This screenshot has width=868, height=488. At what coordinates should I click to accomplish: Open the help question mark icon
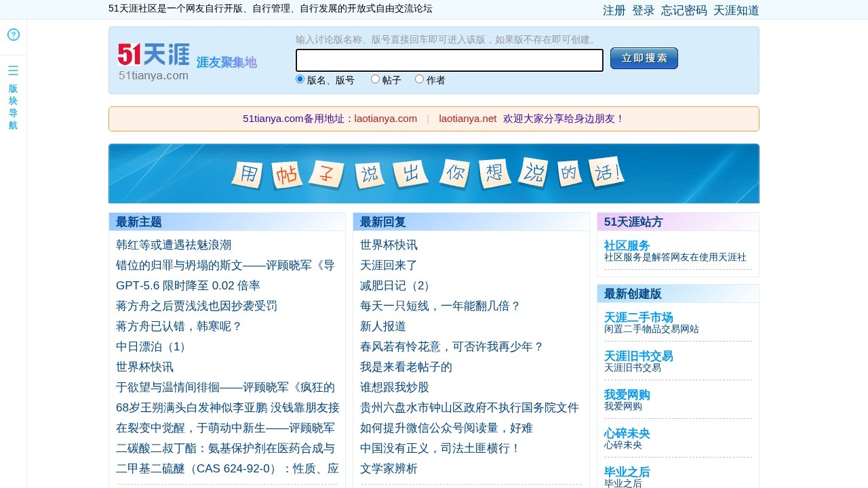pos(14,35)
